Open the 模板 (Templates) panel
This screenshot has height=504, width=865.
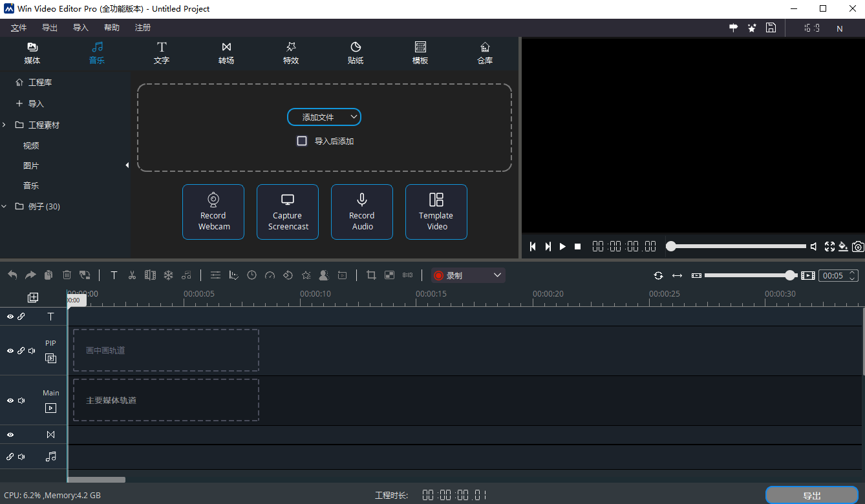coord(420,53)
